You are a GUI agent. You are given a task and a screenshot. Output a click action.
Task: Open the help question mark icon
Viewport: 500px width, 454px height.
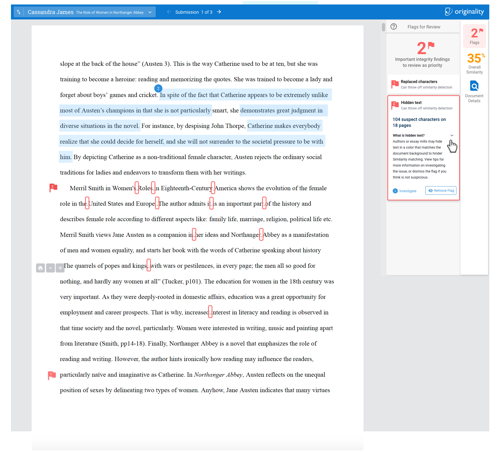[x=393, y=27]
